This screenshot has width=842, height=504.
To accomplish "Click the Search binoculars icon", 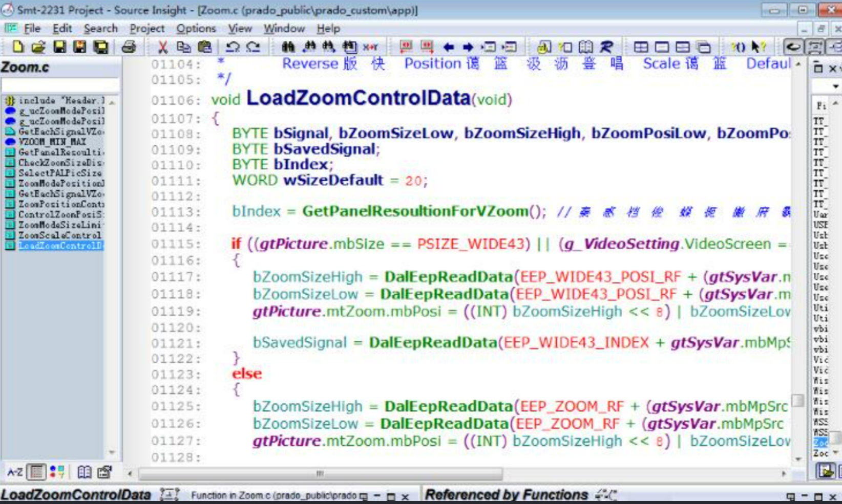I will tap(288, 47).
